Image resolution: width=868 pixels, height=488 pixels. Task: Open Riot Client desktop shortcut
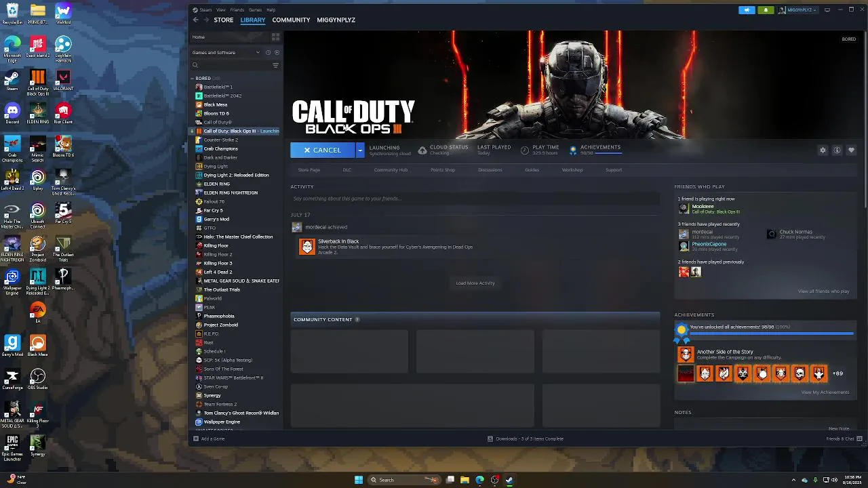point(63,113)
